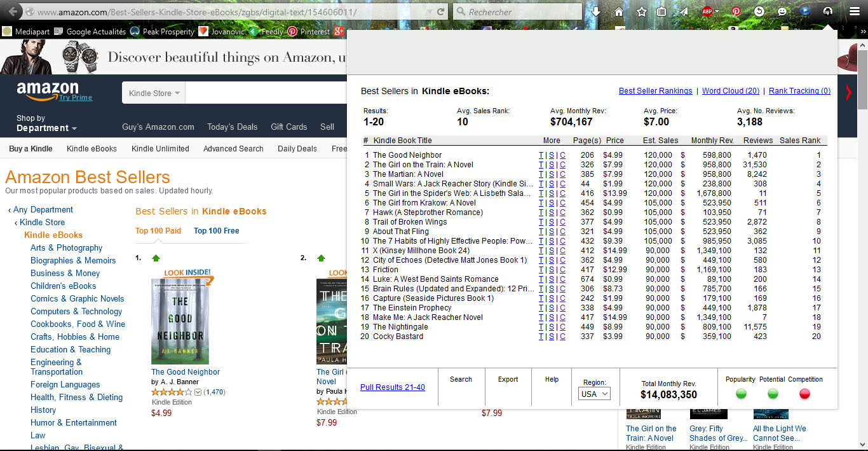Click the S link for Friction row

click(x=552, y=270)
